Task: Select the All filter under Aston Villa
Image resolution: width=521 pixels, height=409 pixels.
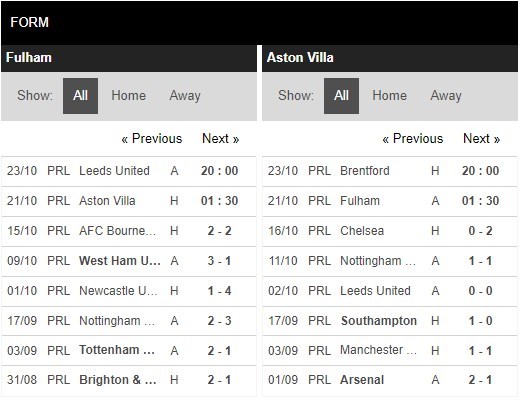Action: point(341,96)
